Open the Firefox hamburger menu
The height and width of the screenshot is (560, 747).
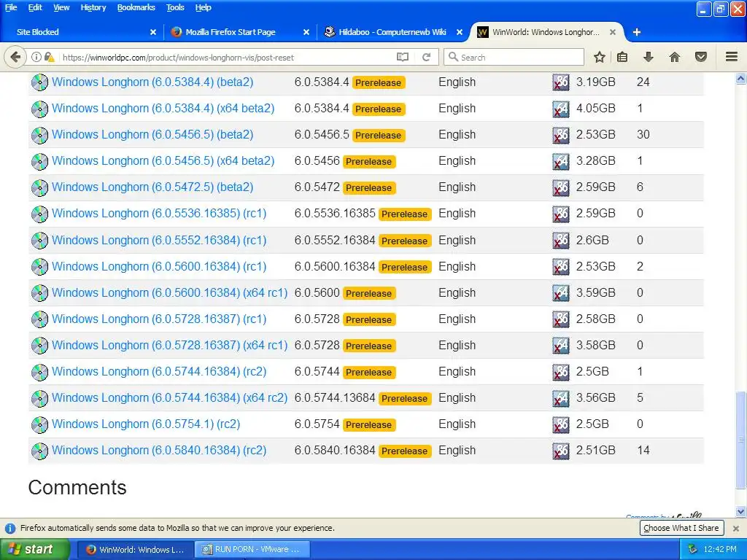coord(732,57)
